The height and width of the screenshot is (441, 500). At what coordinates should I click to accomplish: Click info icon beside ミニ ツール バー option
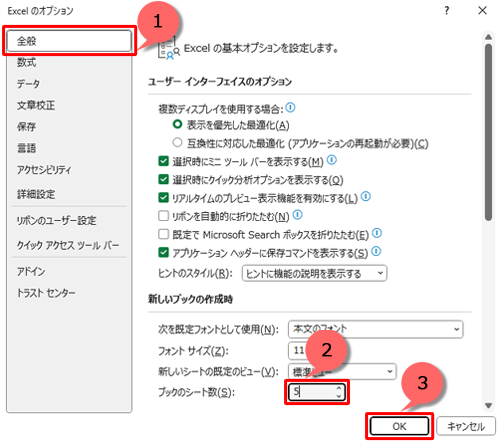[332, 160]
